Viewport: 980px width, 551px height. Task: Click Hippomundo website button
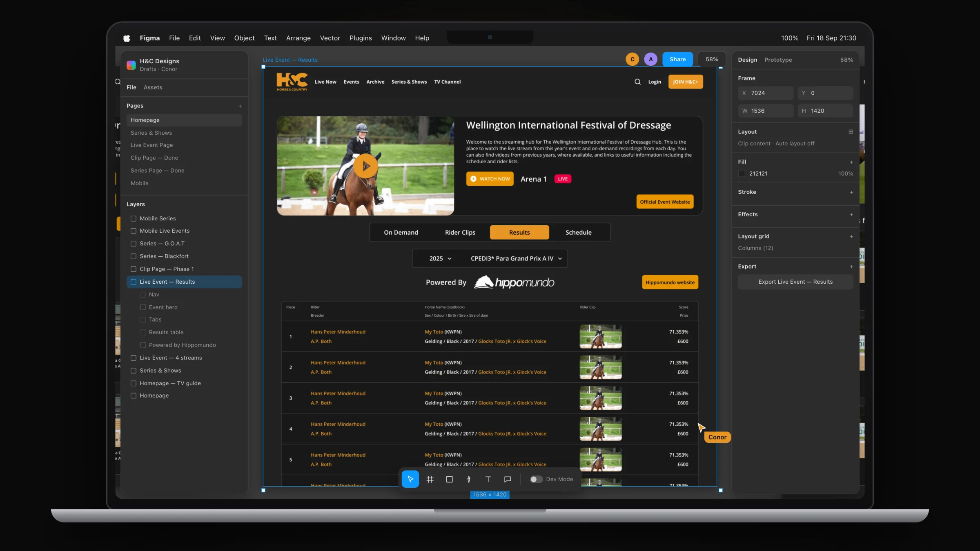click(x=670, y=282)
